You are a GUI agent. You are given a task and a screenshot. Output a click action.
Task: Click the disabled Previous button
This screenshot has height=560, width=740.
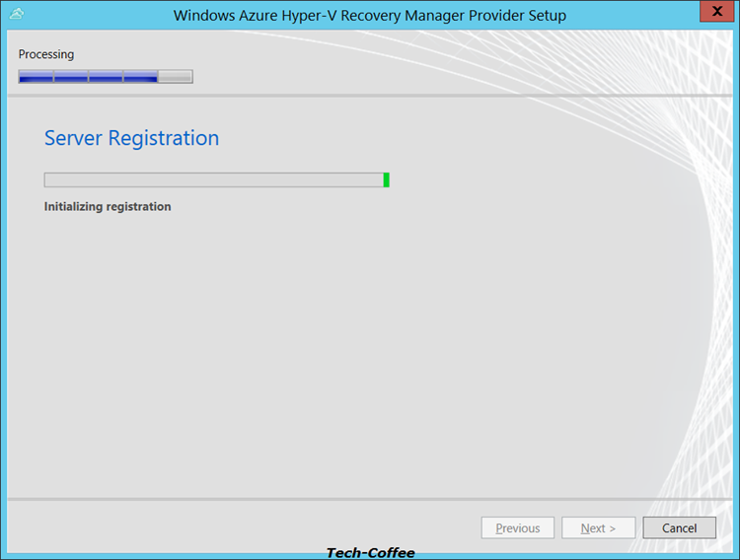click(x=518, y=527)
